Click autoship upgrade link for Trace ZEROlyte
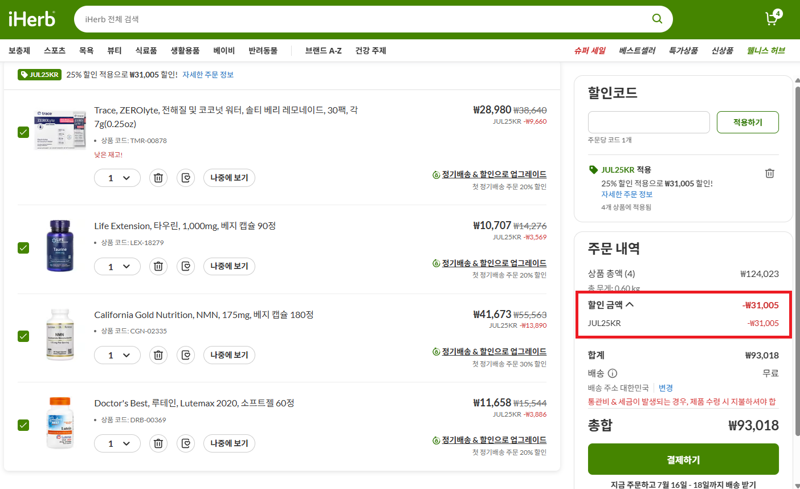This screenshot has height=489, width=800. point(494,175)
